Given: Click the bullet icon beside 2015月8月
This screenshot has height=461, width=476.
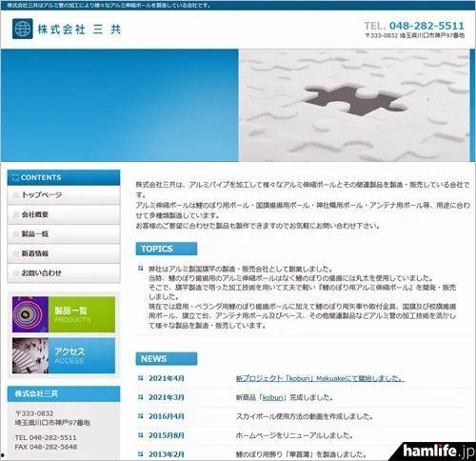Looking at the screenshot, I should [141, 435].
